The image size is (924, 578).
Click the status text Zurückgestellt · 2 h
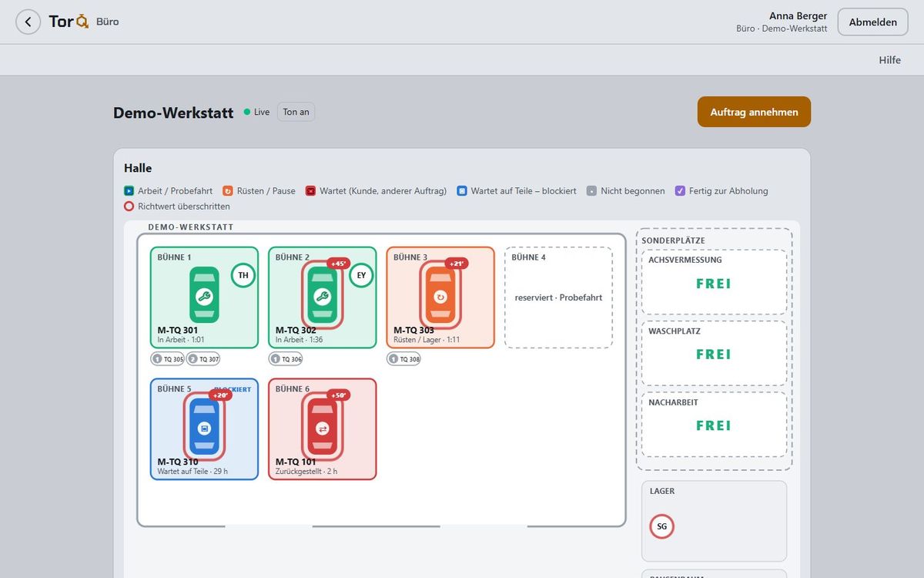point(306,472)
